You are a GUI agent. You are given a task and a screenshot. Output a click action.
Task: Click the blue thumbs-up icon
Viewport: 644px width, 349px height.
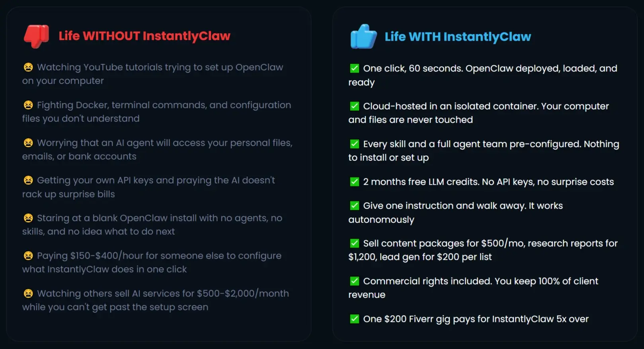(x=363, y=37)
